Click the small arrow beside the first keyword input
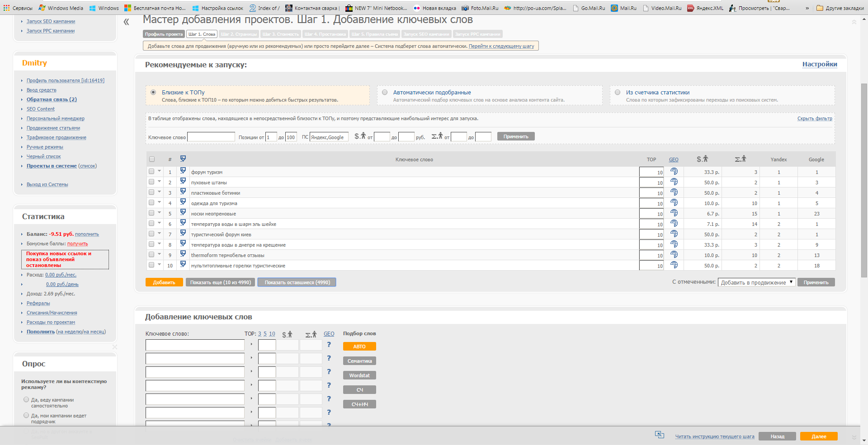 tap(251, 344)
